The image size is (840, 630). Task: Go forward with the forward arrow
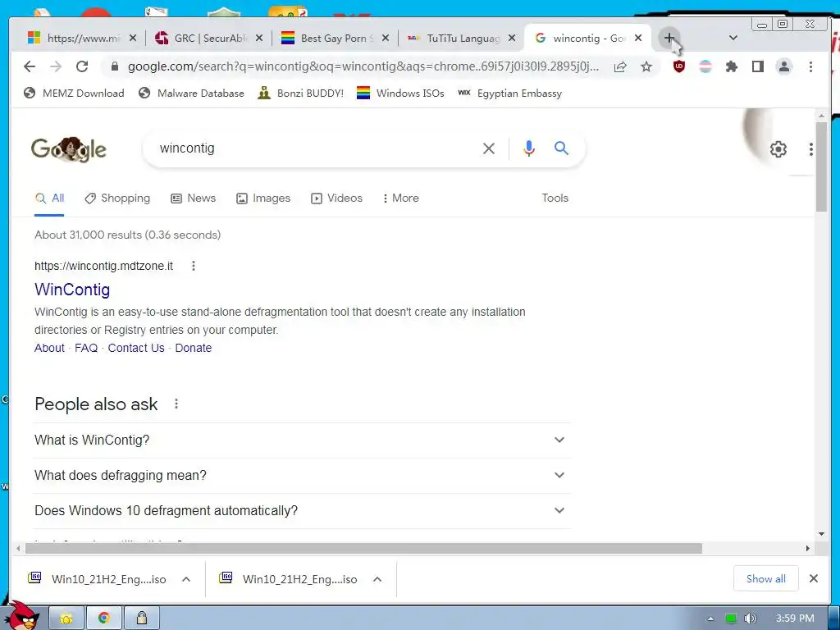(56, 66)
